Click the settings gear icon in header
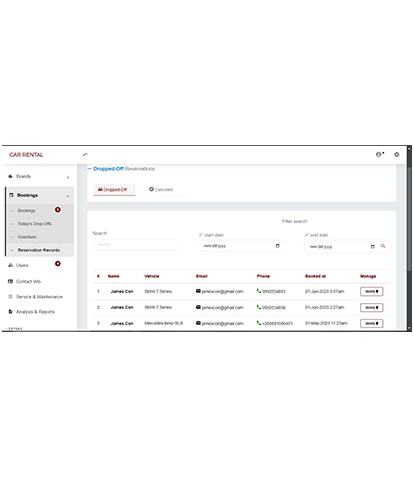 point(397,154)
